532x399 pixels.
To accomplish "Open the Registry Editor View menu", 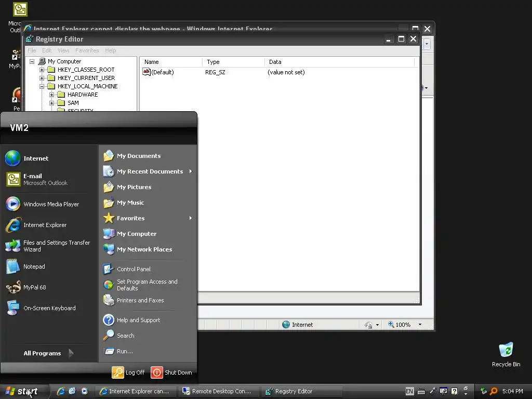I will pyautogui.click(x=63, y=50).
